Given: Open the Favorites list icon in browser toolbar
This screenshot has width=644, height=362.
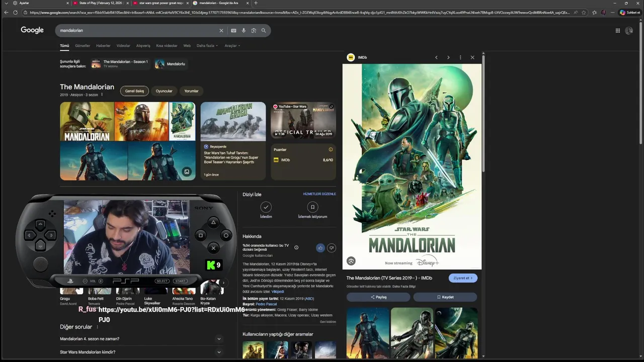Looking at the screenshot, I should pyautogui.click(x=594, y=13).
